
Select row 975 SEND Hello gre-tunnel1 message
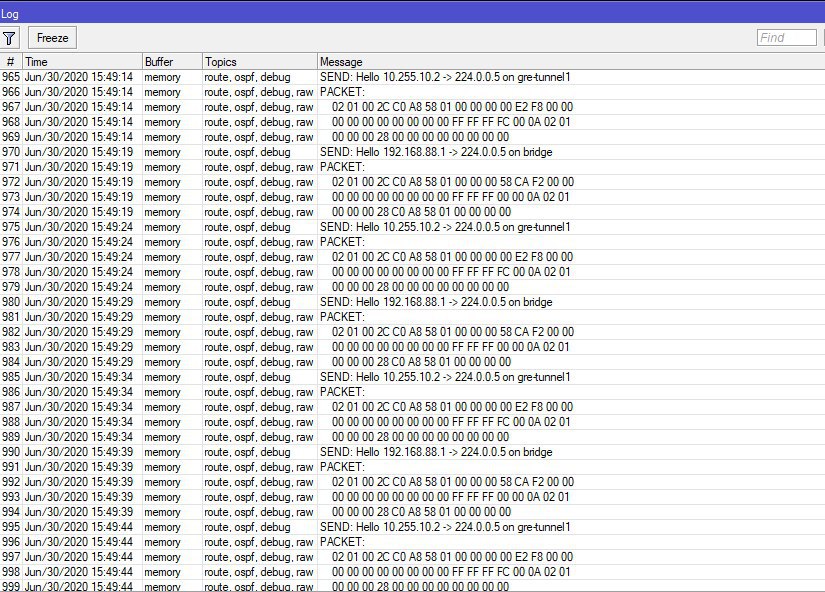[x=445, y=227]
